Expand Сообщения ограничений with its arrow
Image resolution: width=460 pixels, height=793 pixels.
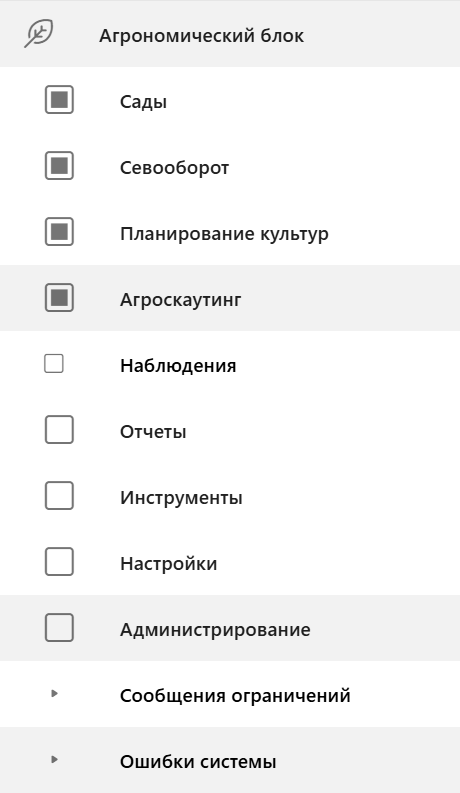pyautogui.click(x=55, y=693)
